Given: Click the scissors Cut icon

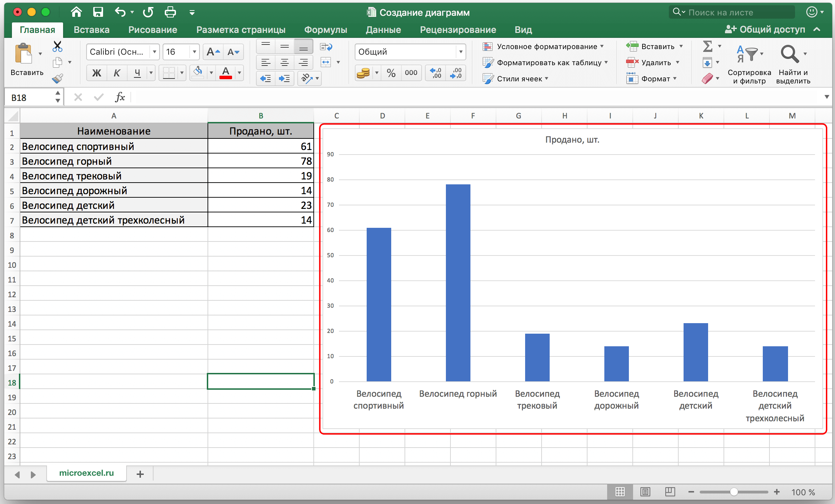Looking at the screenshot, I should tap(57, 47).
